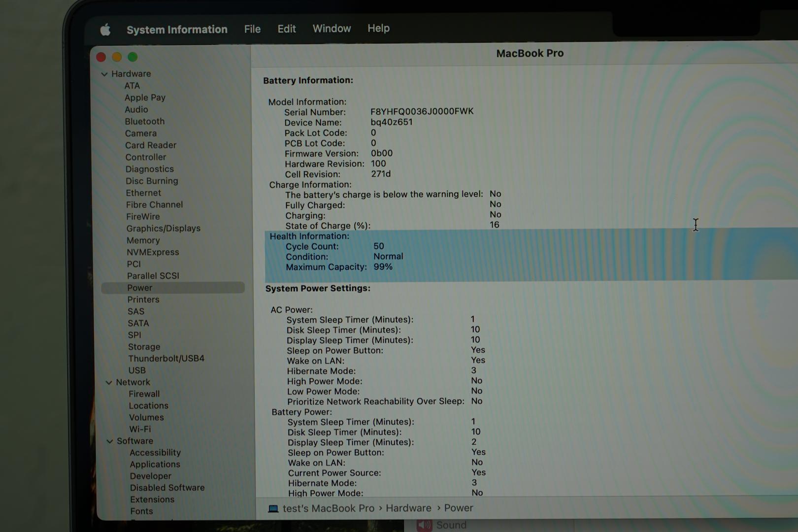
Task: Collapse the Software section chevron
Action: tap(109, 441)
